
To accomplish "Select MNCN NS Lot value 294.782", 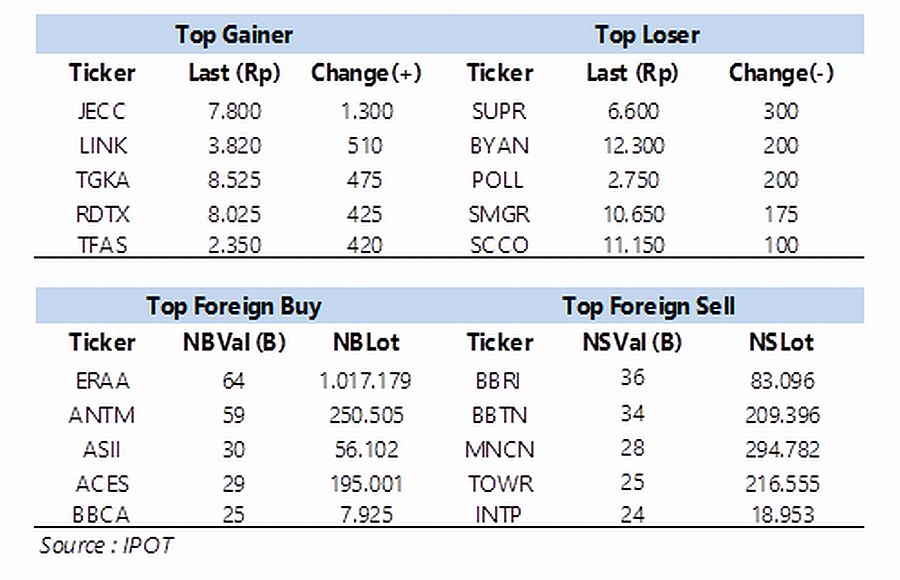I will [782, 449].
